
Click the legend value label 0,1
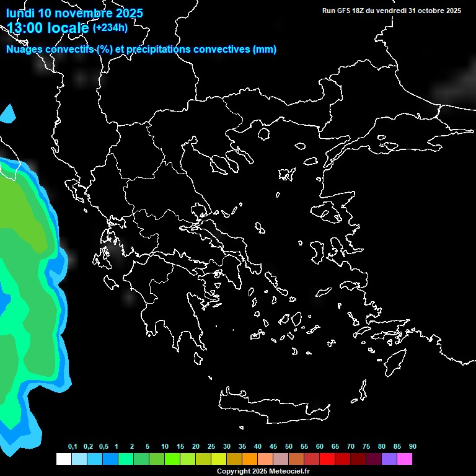click(73, 447)
